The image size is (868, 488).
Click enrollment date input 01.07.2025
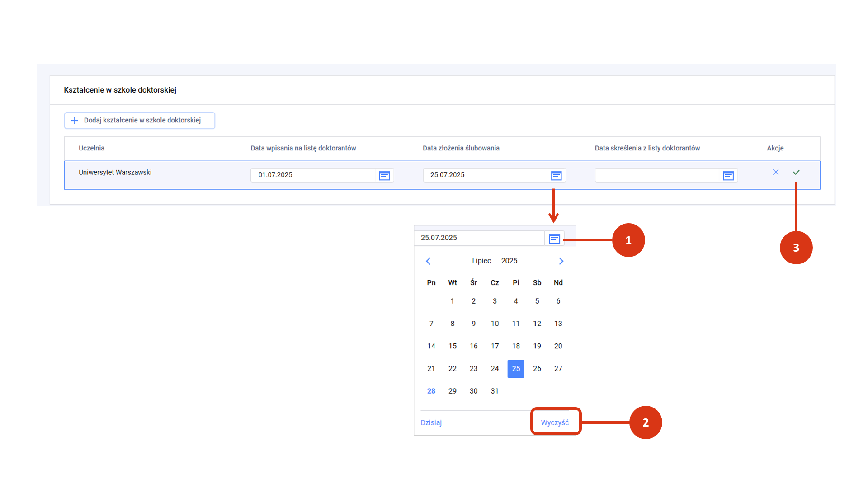click(x=313, y=175)
